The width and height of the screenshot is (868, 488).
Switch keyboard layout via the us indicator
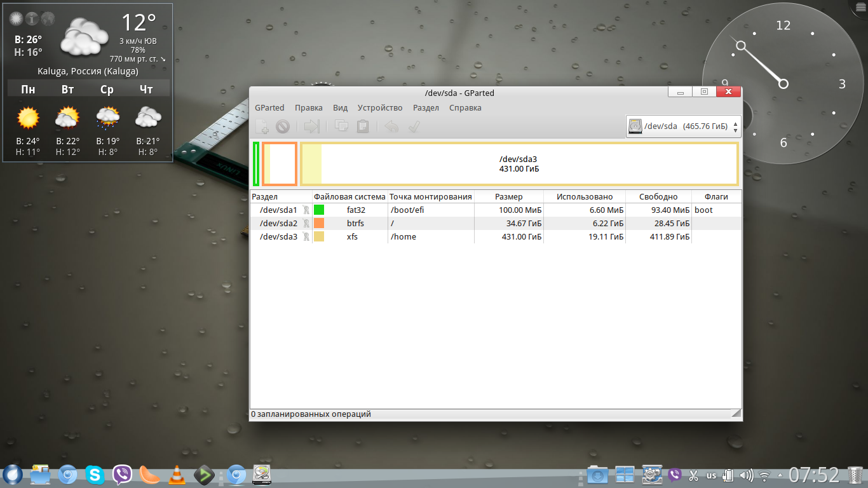[x=711, y=475]
